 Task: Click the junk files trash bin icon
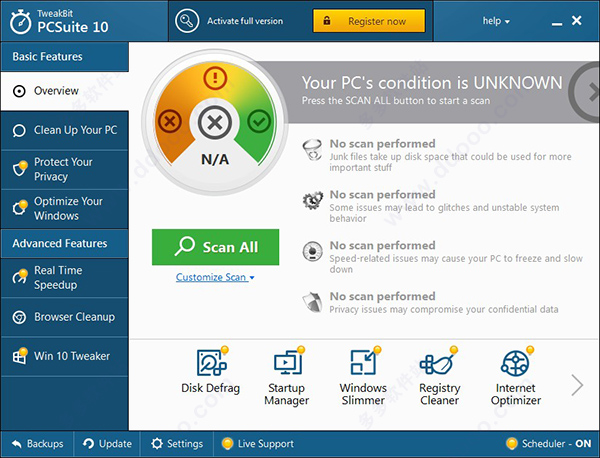(312, 150)
